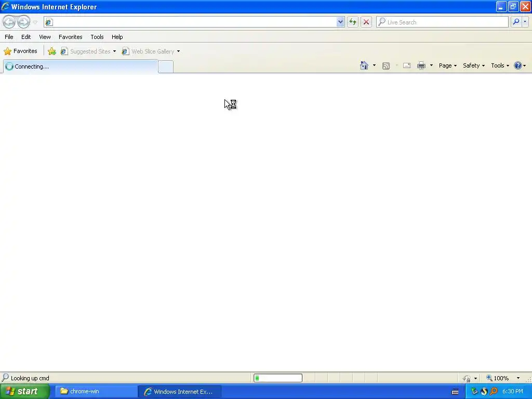Restore down the Internet Explorer window
The height and width of the screenshot is (399, 532).
tap(513, 6)
